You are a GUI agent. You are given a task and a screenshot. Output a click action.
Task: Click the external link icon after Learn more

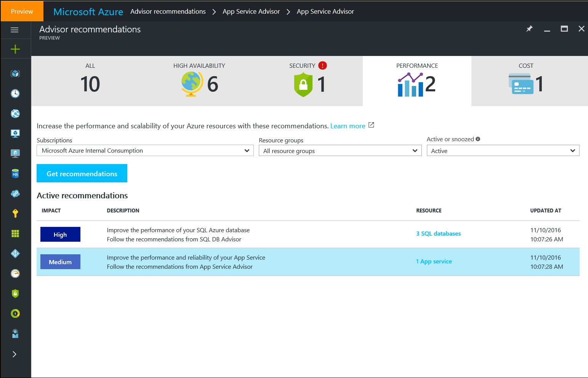click(x=371, y=125)
